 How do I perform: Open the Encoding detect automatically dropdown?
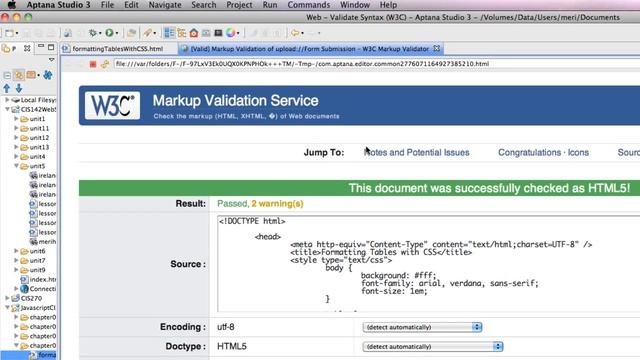click(x=422, y=327)
